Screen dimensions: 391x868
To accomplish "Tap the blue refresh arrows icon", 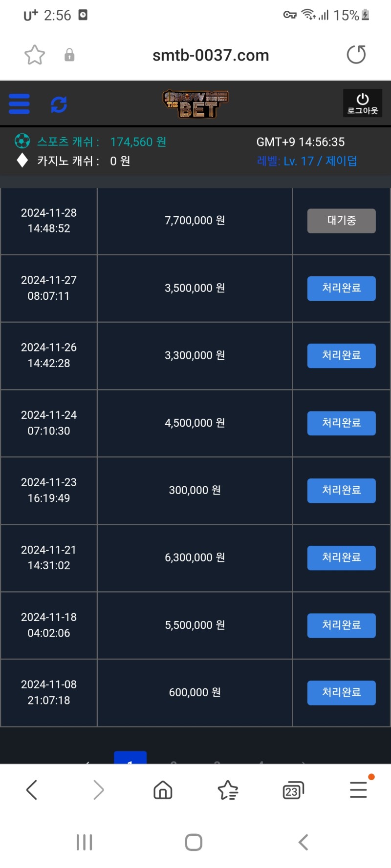I will [x=59, y=104].
